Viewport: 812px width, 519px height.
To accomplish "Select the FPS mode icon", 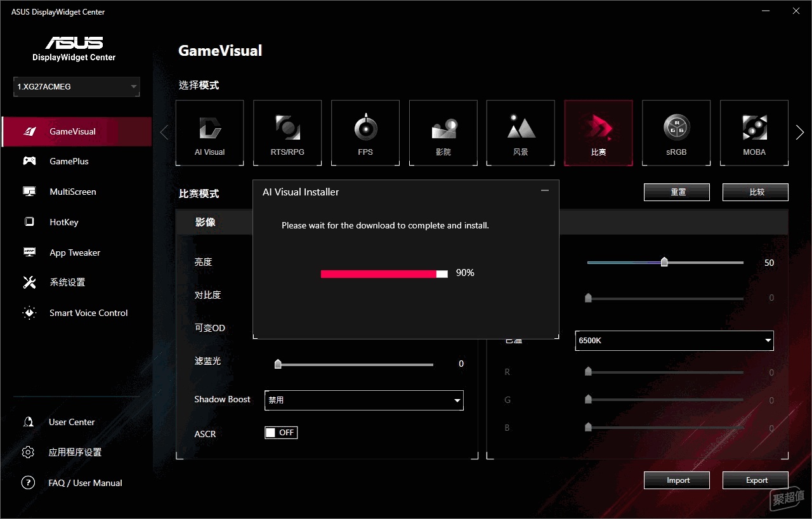I will click(365, 133).
